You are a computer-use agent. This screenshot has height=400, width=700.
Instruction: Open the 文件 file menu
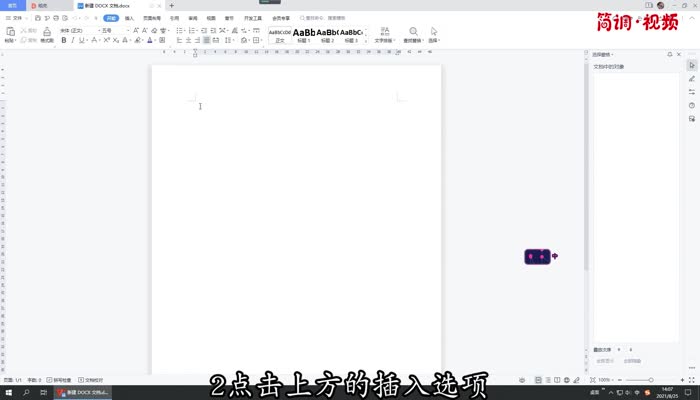click(16, 18)
